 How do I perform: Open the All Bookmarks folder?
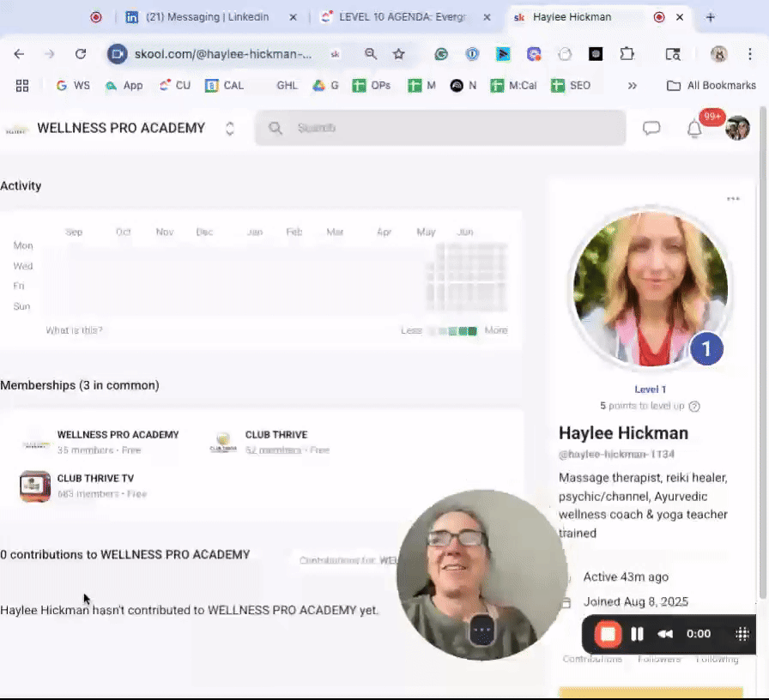pos(711,86)
